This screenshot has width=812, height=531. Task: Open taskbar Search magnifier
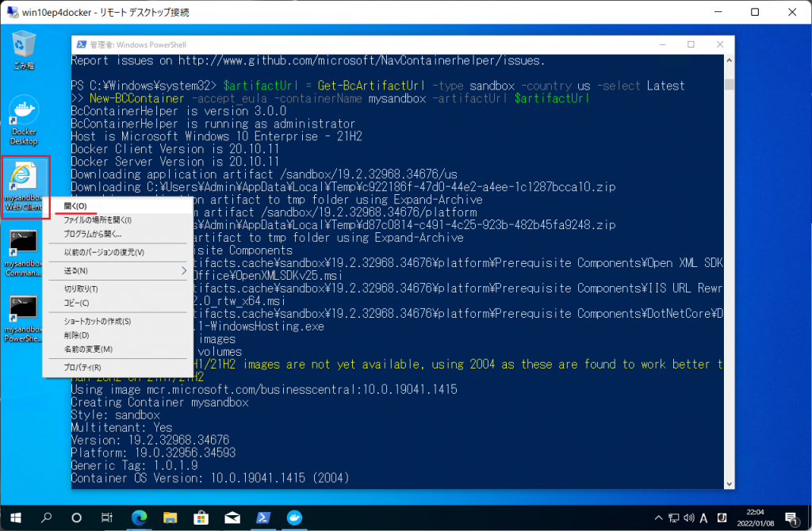(x=47, y=518)
